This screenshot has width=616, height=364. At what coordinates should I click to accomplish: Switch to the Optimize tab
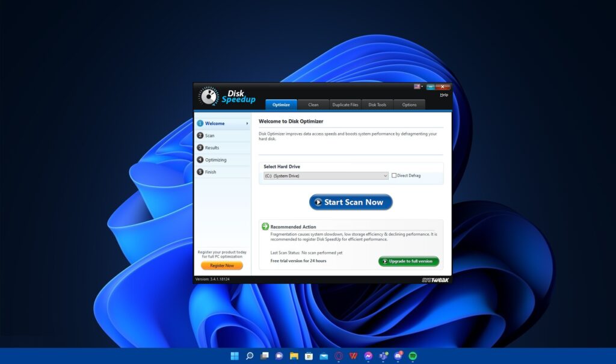coord(281,105)
